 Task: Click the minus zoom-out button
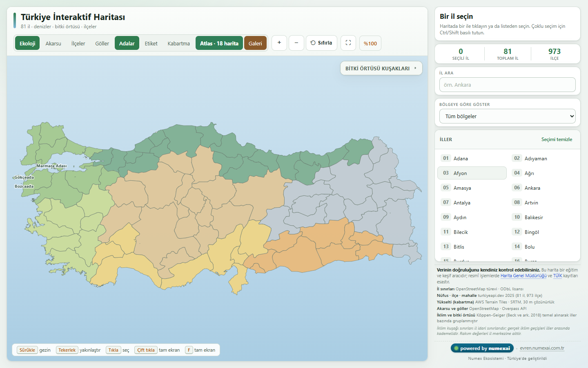pyautogui.click(x=296, y=43)
